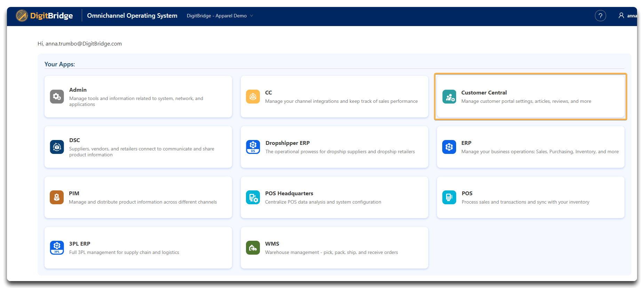Click the DigitBridge brand name text
The height and width of the screenshot is (288, 644).
pyautogui.click(x=51, y=16)
